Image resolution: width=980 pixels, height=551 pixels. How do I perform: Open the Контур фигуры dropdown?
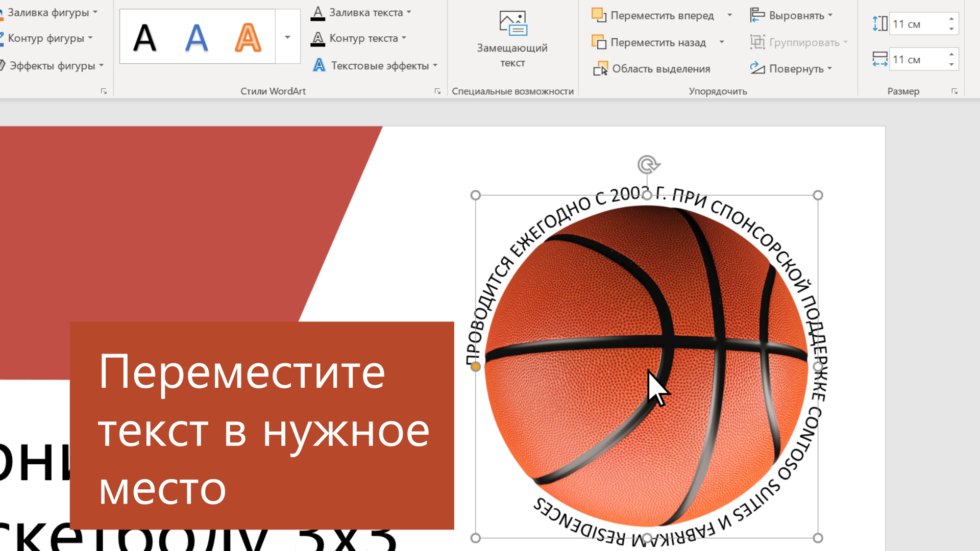pyautogui.click(x=46, y=38)
